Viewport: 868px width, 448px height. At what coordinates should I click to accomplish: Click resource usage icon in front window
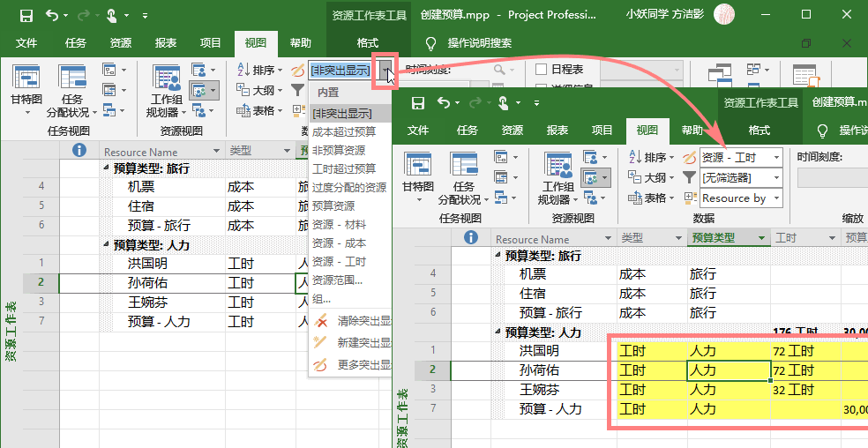(590, 157)
